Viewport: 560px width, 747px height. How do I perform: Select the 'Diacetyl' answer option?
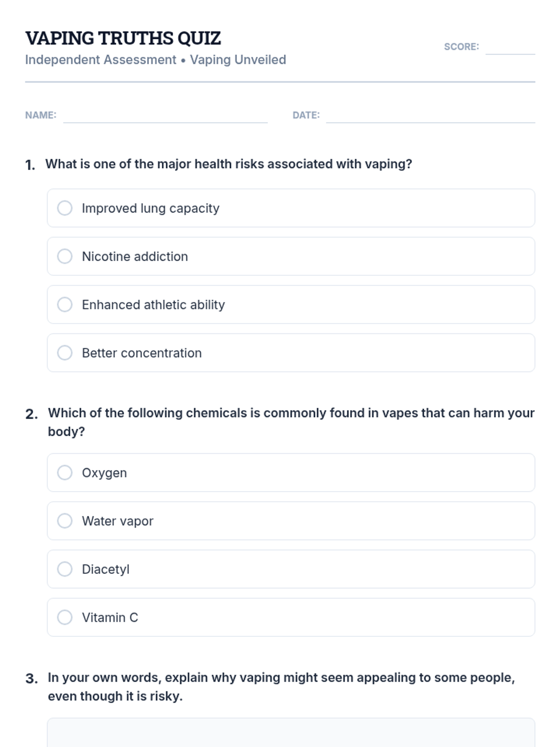click(65, 569)
